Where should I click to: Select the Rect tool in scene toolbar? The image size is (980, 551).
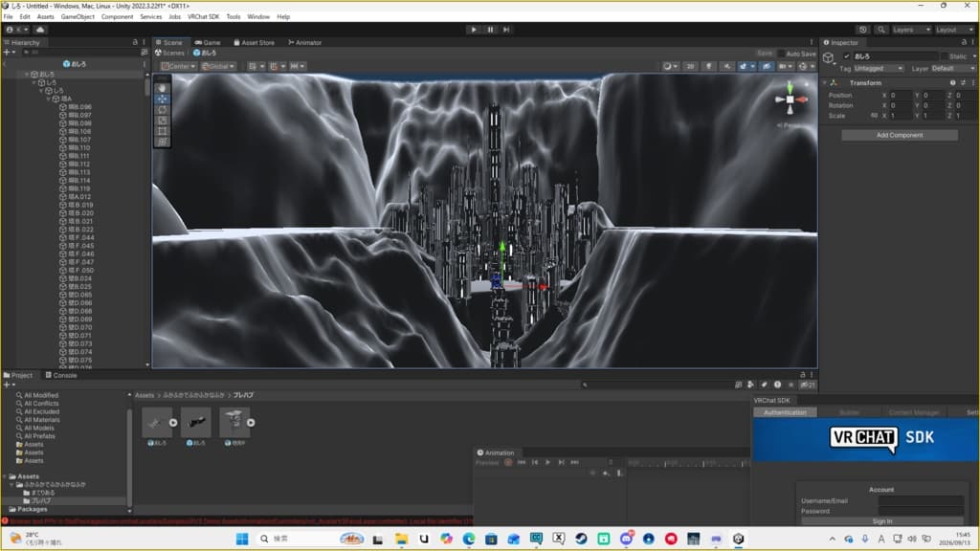(x=163, y=130)
